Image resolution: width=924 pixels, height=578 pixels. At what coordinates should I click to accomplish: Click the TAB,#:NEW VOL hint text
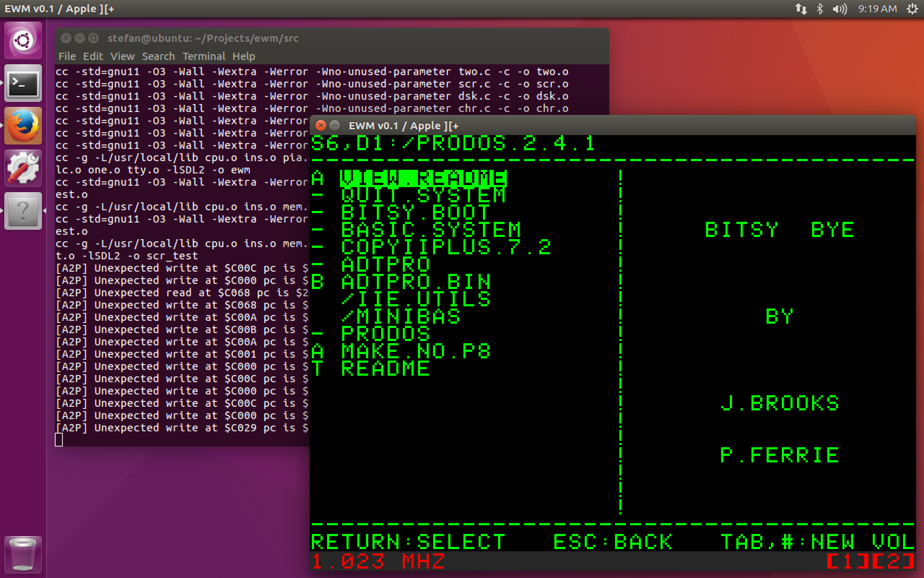point(817,542)
